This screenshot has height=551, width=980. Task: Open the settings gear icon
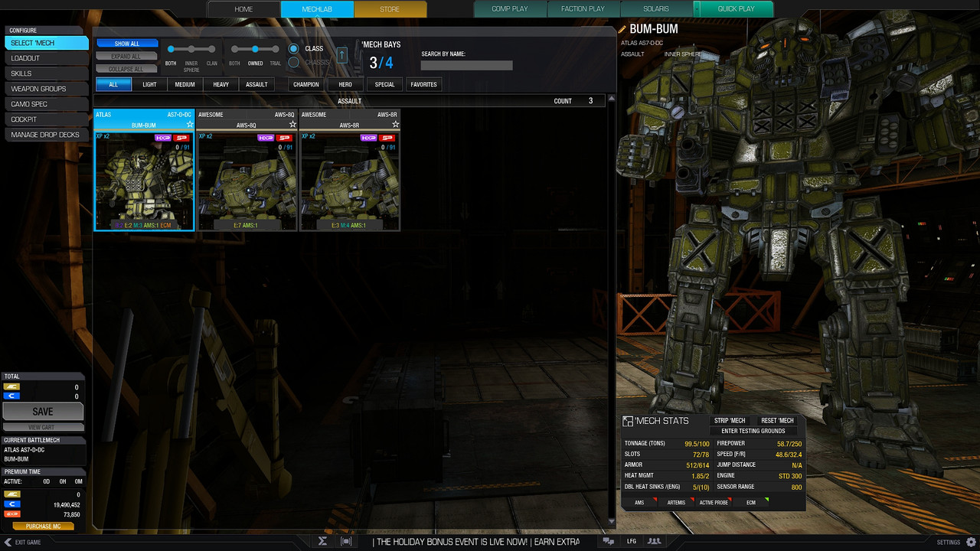point(969,542)
